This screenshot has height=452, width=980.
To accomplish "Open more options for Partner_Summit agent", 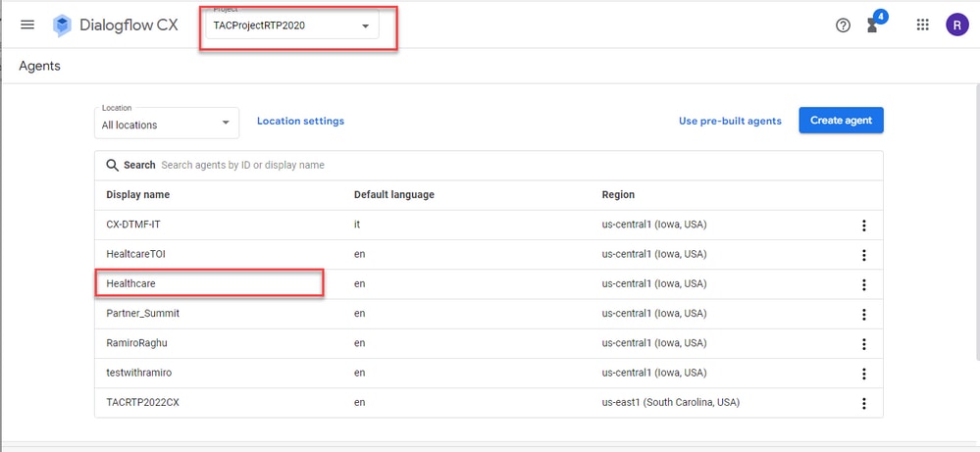I will (863, 314).
